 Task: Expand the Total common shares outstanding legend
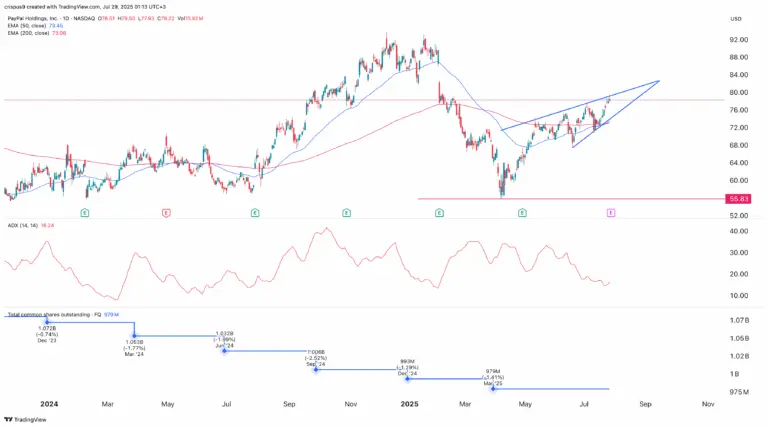point(63,315)
